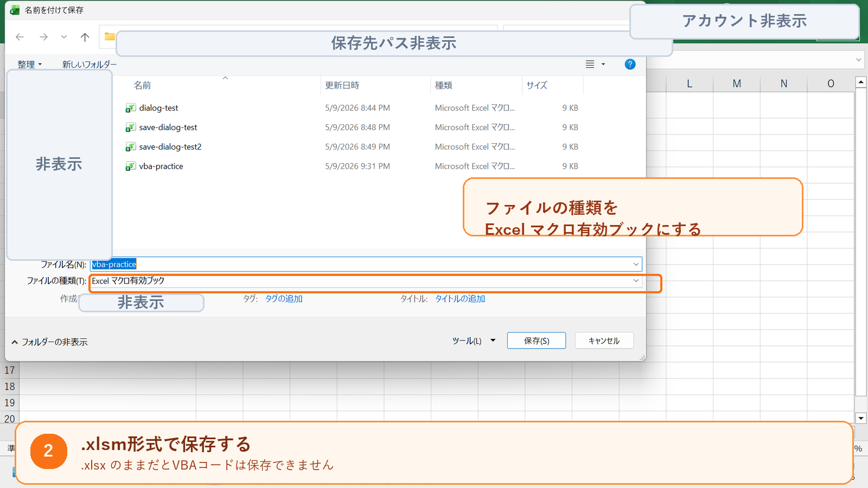Select file name save-dialog-test
This screenshot has width=868, height=488.
point(168,127)
